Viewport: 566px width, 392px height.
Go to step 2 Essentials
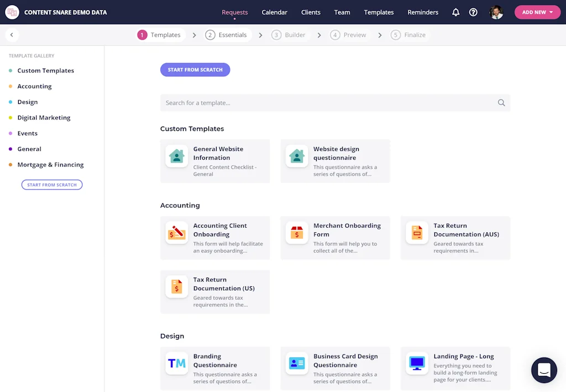click(x=226, y=35)
